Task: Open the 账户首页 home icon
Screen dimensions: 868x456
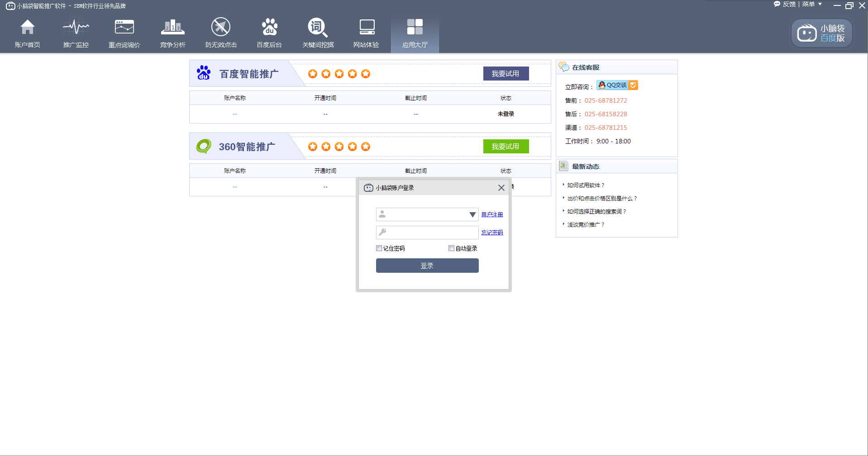Action: pyautogui.click(x=28, y=33)
